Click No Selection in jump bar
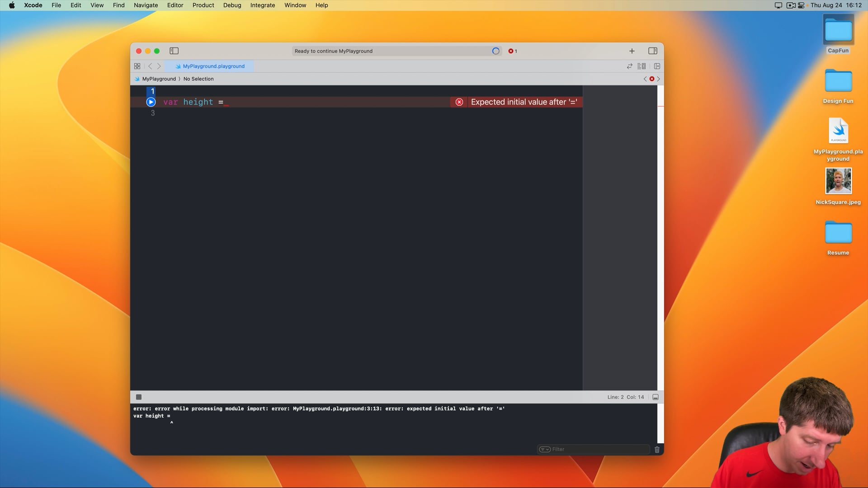868x488 pixels. pos(198,79)
